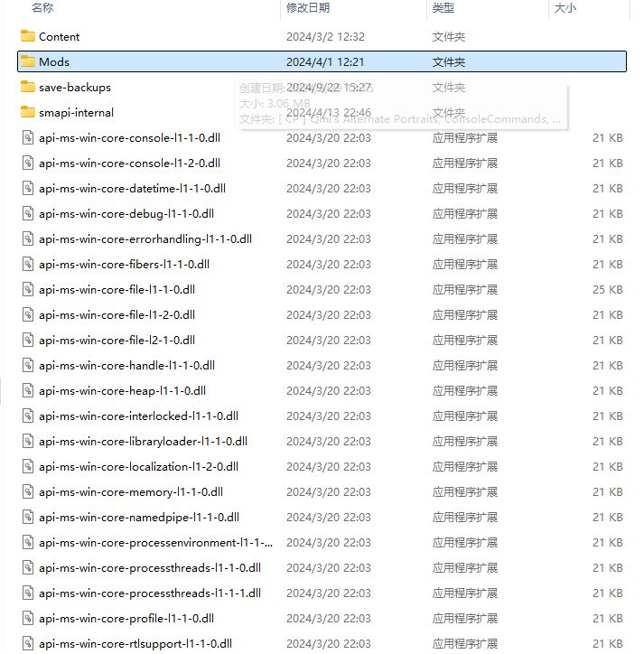Click the api-ms-win-core-file-l2-1-0.dll file icon

[28, 340]
